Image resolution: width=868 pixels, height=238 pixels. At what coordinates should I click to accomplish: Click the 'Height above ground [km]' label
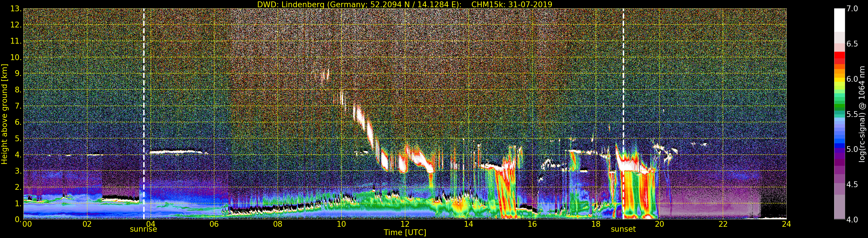[x=4, y=114]
